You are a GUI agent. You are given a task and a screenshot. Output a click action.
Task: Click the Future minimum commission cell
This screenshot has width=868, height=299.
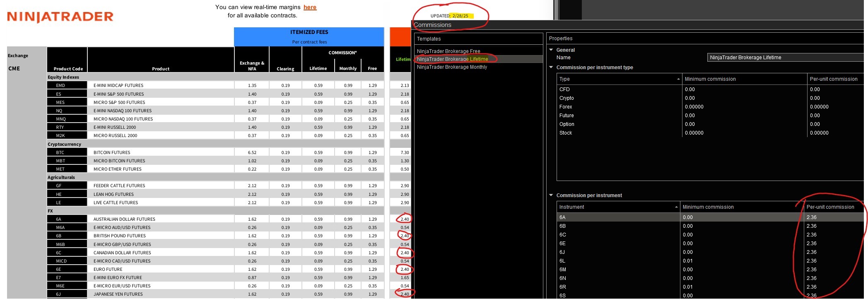745,115
